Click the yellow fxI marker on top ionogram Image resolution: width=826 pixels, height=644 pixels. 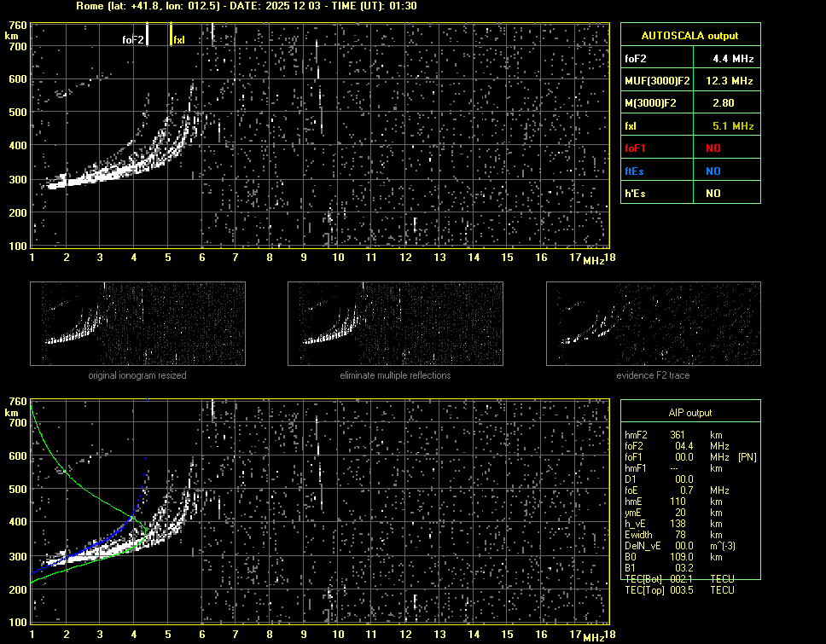(x=172, y=34)
